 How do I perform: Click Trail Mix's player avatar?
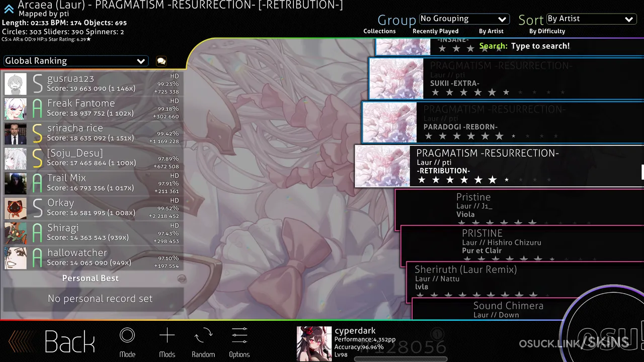16,184
